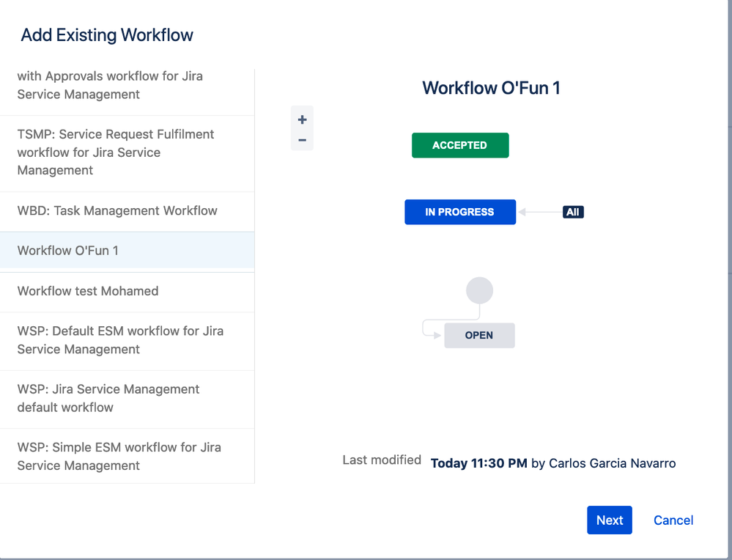
Task: Click the Last modified label
Action: pos(382,460)
